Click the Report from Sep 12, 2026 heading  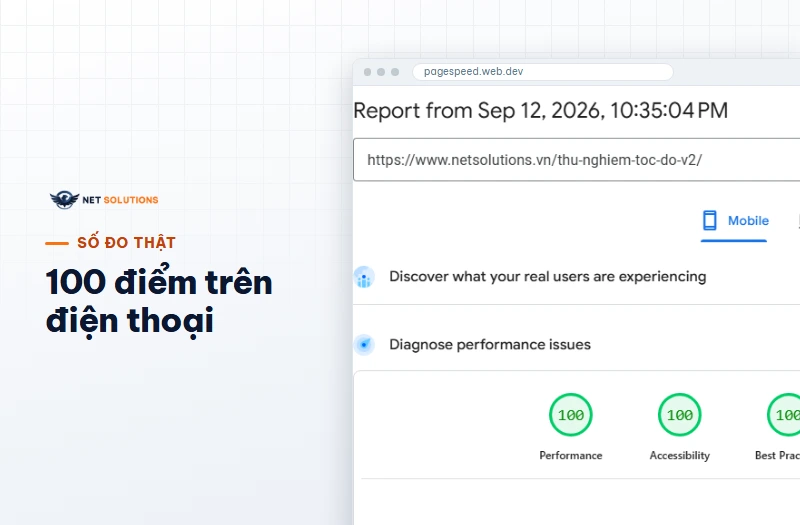click(540, 111)
